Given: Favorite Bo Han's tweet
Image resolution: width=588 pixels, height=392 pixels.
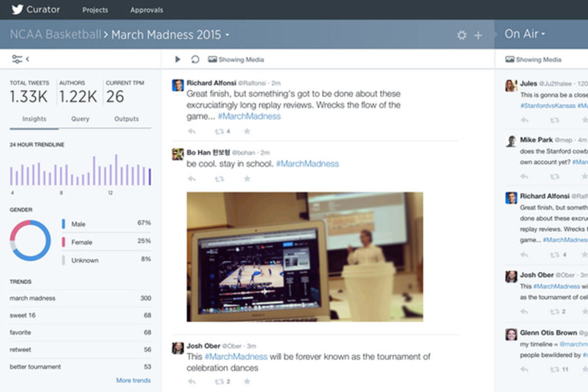Looking at the screenshot, I should pyautogui.click(x=247, y=179).
